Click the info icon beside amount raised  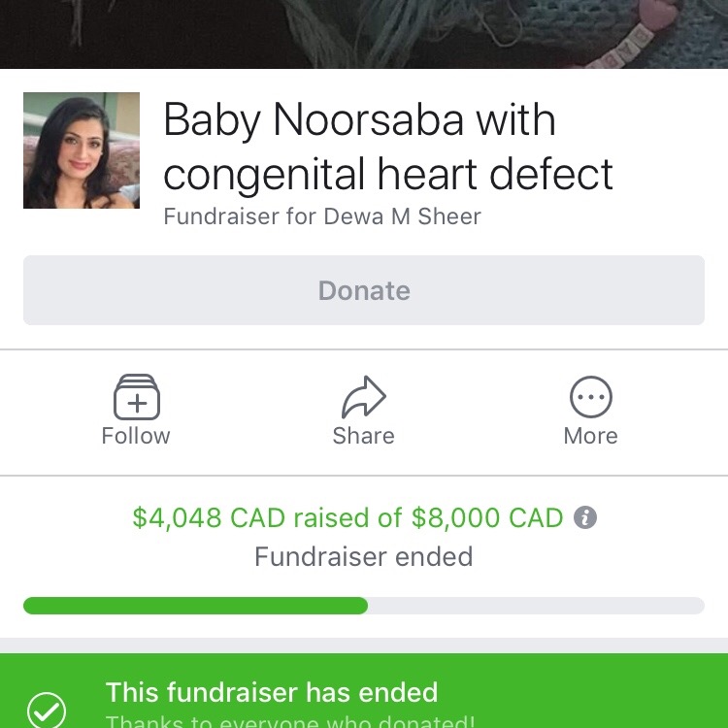coord(584,517)
